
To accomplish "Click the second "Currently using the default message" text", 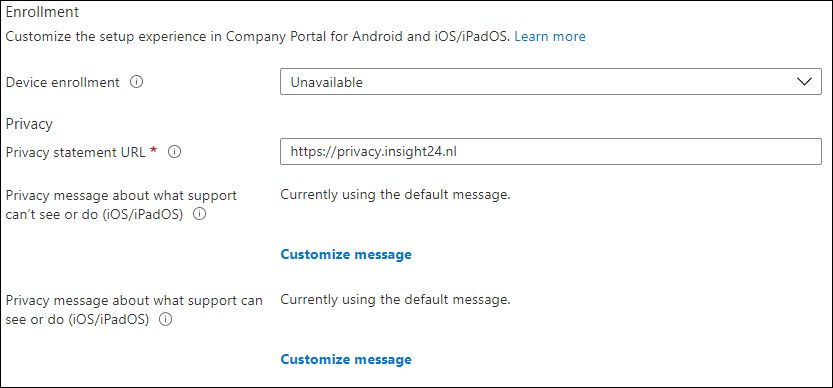I will click(395, 300).
